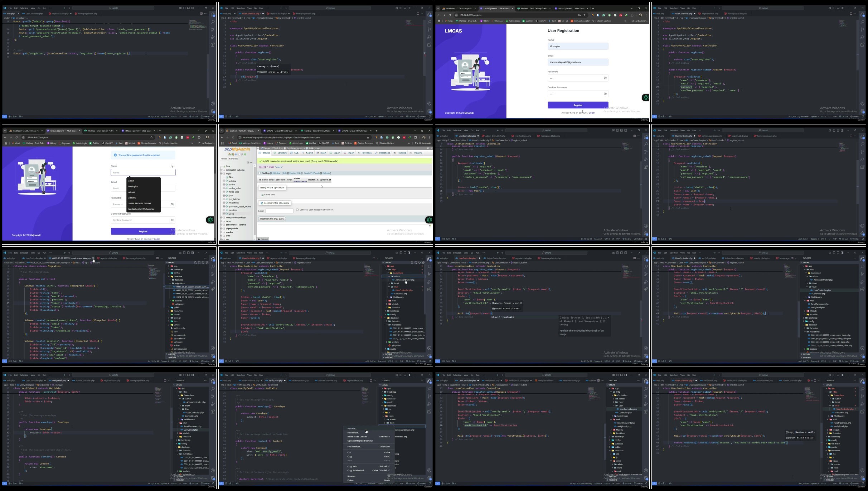
Task: Click Prettier in the status bar below the context menu
Action: click(422, 483)
